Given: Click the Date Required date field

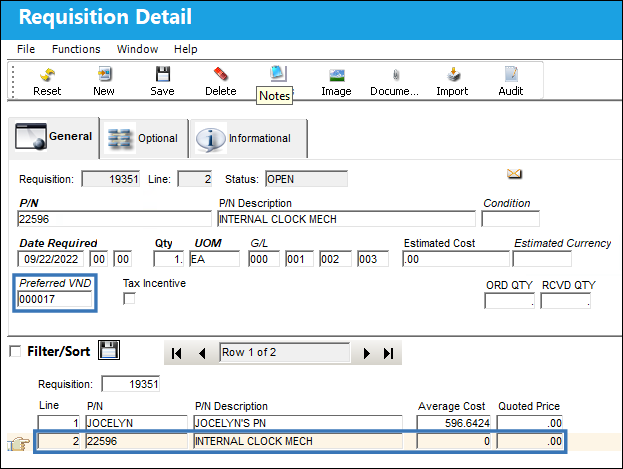Looking at the screenshot, I should 50,259.
